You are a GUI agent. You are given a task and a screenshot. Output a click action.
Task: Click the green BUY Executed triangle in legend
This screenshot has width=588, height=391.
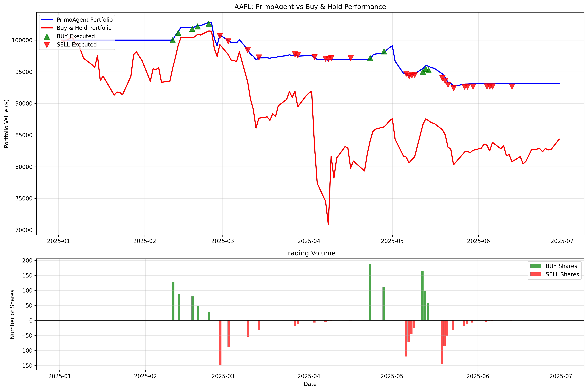47,37
